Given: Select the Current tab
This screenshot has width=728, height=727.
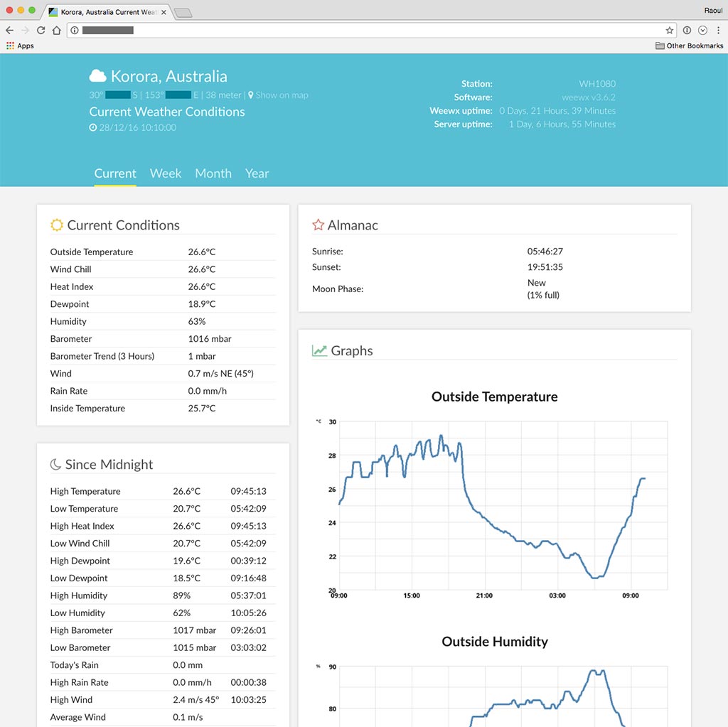Looking at the screenshot, I should 115,173.
